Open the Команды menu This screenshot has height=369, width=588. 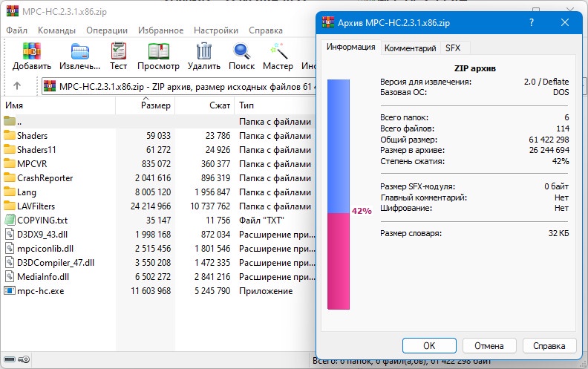(x=56, y=30)
